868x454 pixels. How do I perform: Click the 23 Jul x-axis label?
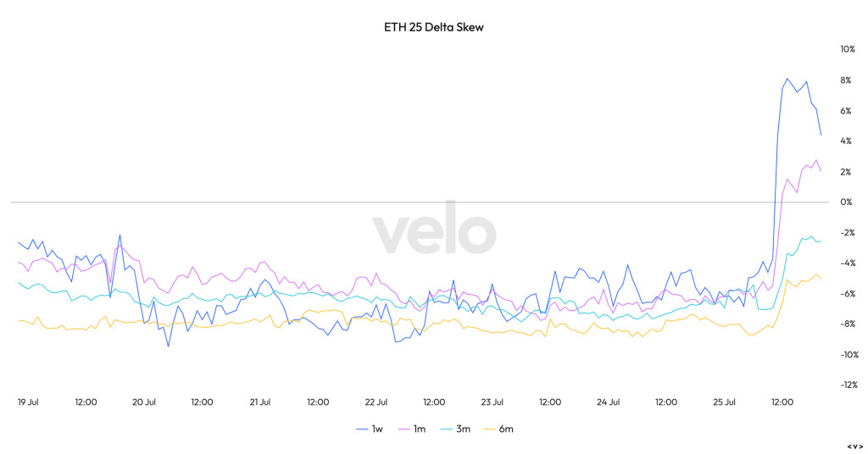coord(492,402)
